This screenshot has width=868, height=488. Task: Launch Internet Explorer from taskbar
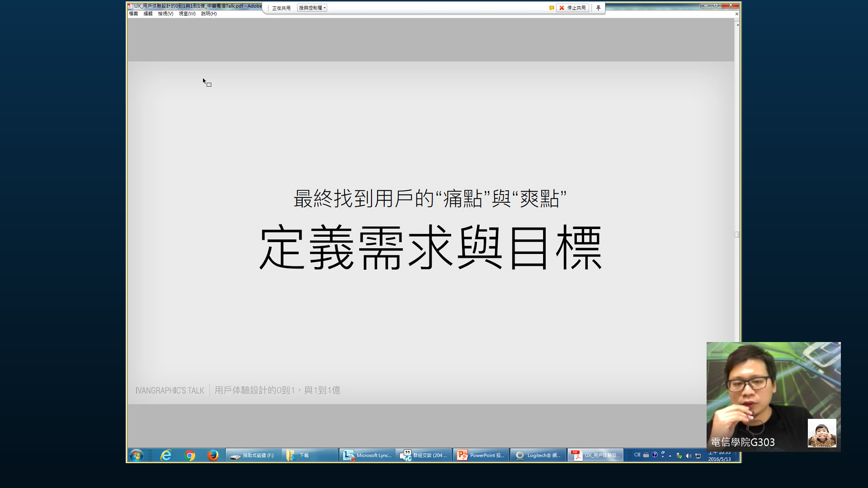(166, 455)
